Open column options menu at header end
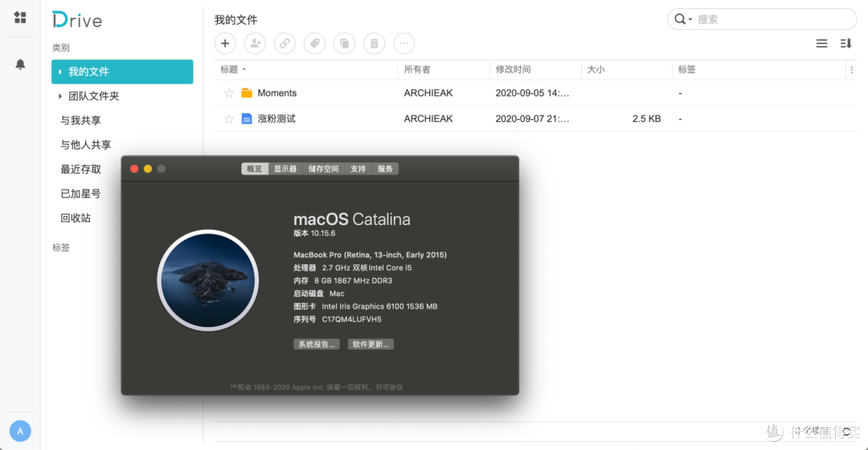 pyautogui.click(x=851, y=70)
